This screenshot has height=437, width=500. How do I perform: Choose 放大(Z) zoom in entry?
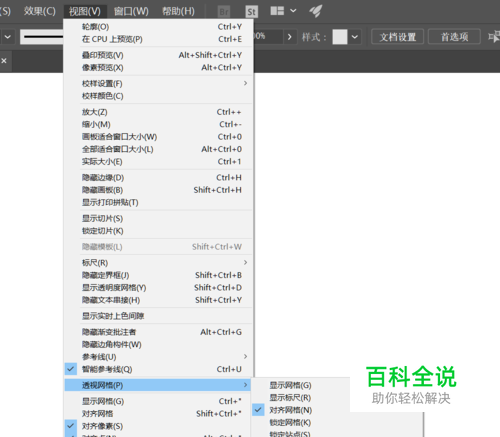pyautogui.click(x=158, y=112)
